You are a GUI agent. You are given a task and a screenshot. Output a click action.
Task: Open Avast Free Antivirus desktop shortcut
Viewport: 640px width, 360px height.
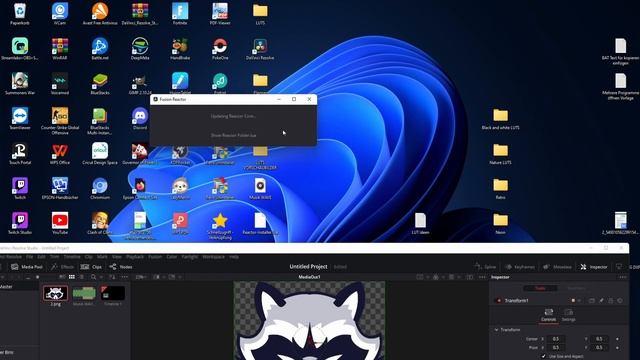click(100, 13)
